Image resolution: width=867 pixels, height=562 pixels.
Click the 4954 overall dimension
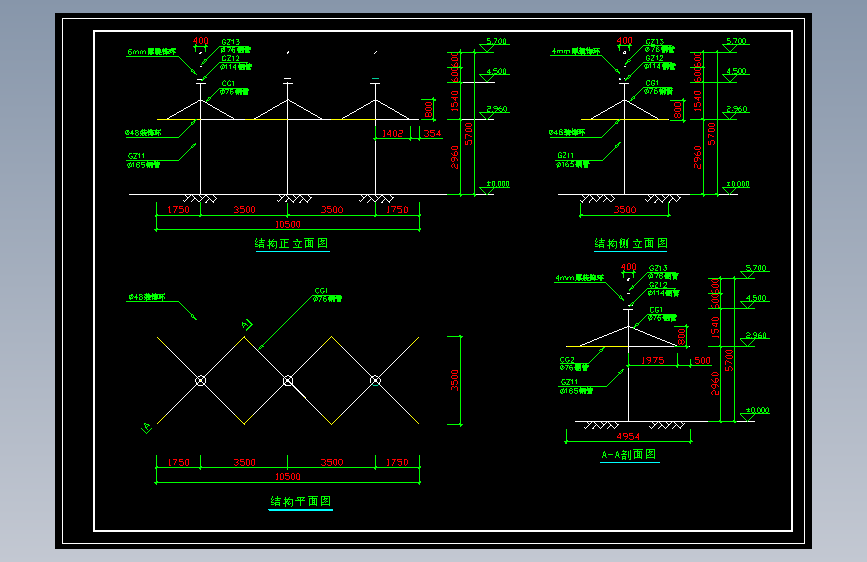click(x=628, y=436)
